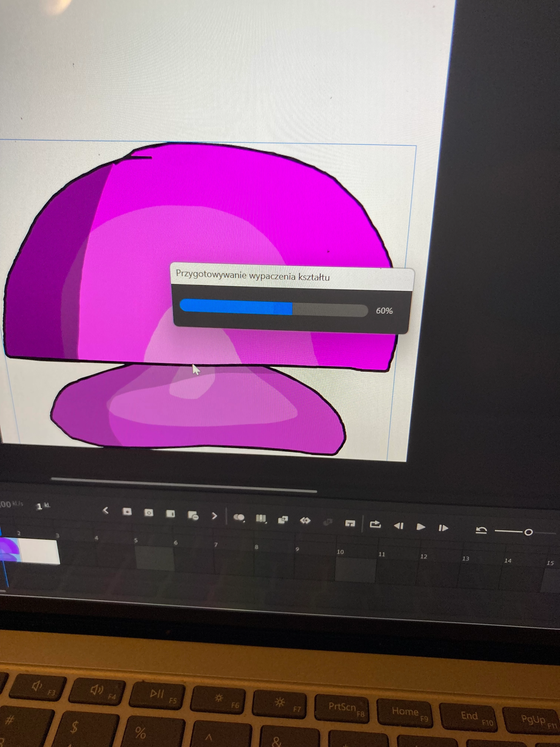
Task: Jump to next keyframe arrow
Action: click(x=214, y=516)
